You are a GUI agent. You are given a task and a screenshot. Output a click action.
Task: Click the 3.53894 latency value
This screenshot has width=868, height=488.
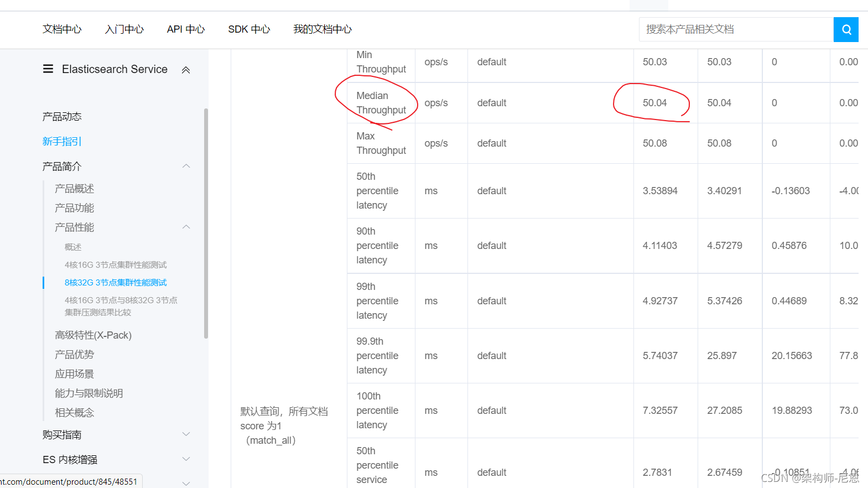point(660,191)
